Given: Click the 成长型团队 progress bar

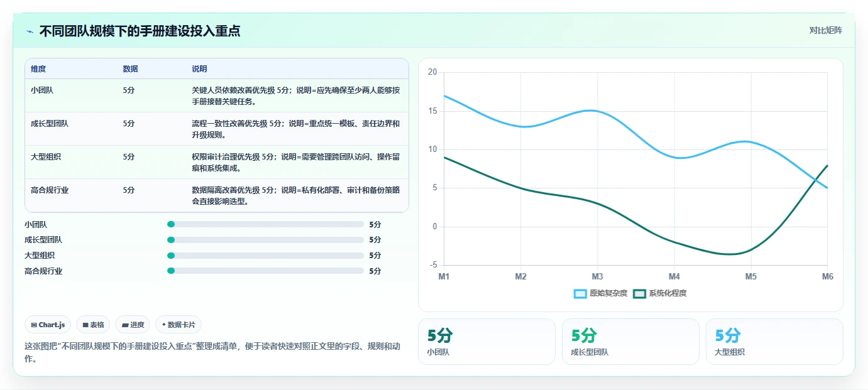Looking at the screenshot, I should [x=265, y=240].
